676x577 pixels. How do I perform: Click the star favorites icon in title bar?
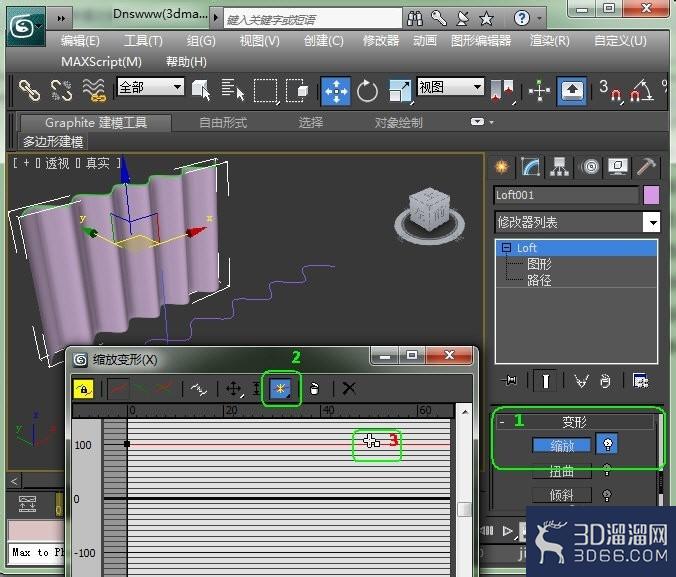click(486, 19)
